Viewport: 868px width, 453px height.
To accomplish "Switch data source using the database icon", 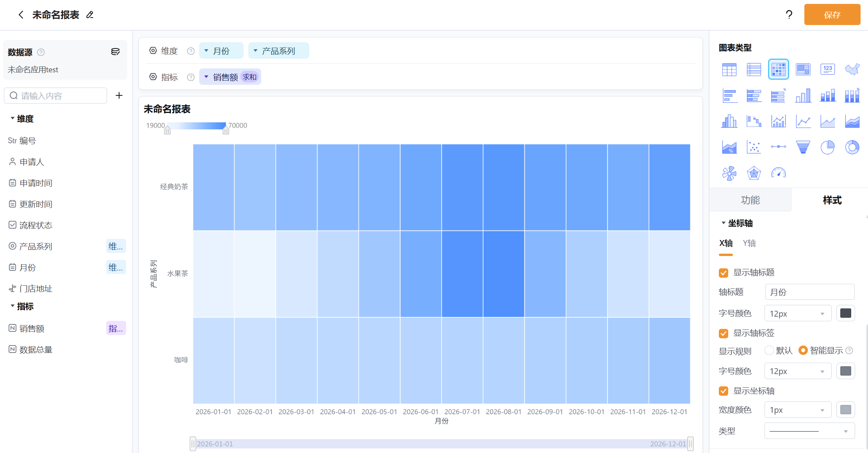I will [115, 52].
